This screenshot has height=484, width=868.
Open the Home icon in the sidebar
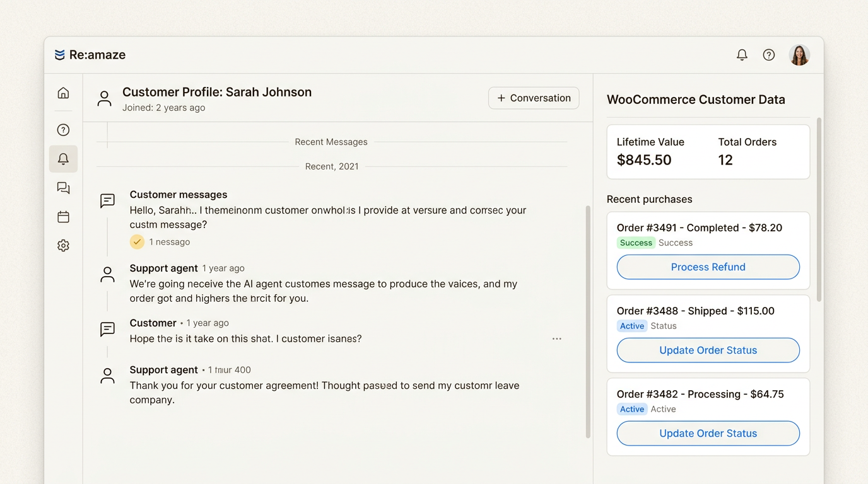point(63,92)
